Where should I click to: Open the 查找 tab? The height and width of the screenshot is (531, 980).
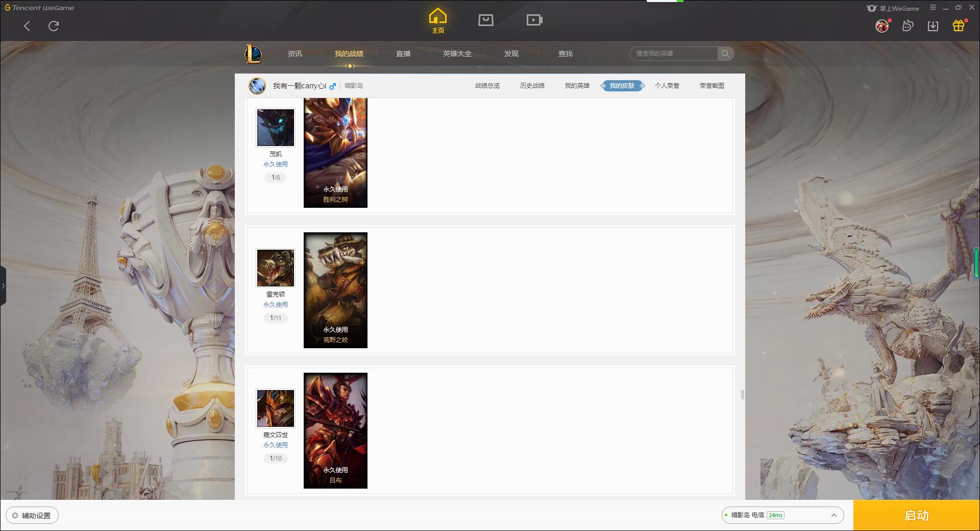click(x=566, y=54)
